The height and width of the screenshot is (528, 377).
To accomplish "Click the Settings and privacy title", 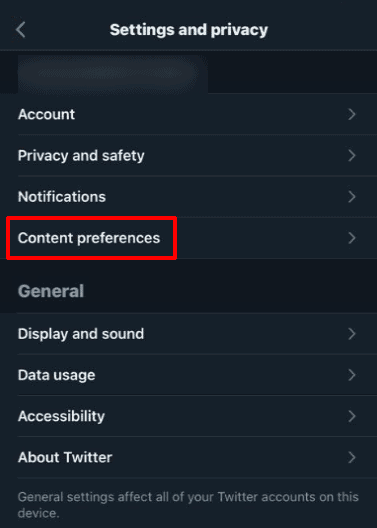I will (189, 30).
